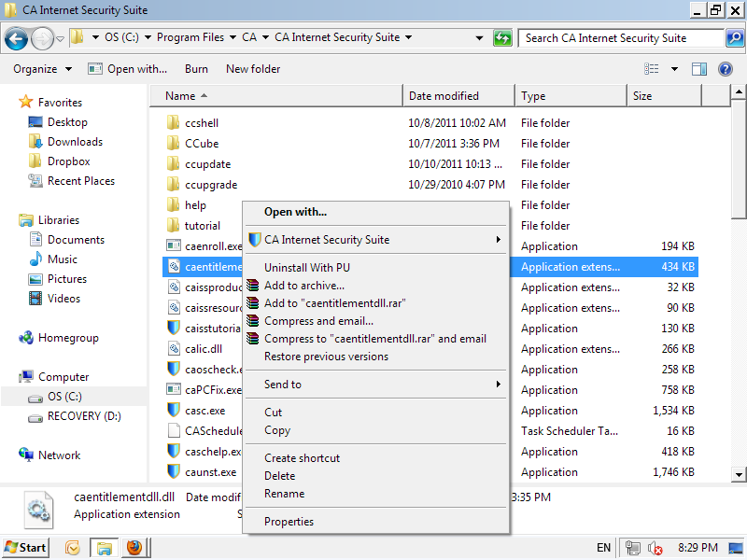Click the 8:29 PM taskbar clock
This screenshot has width=747, height=560.
pyautogui.click(x=698, y=548)
